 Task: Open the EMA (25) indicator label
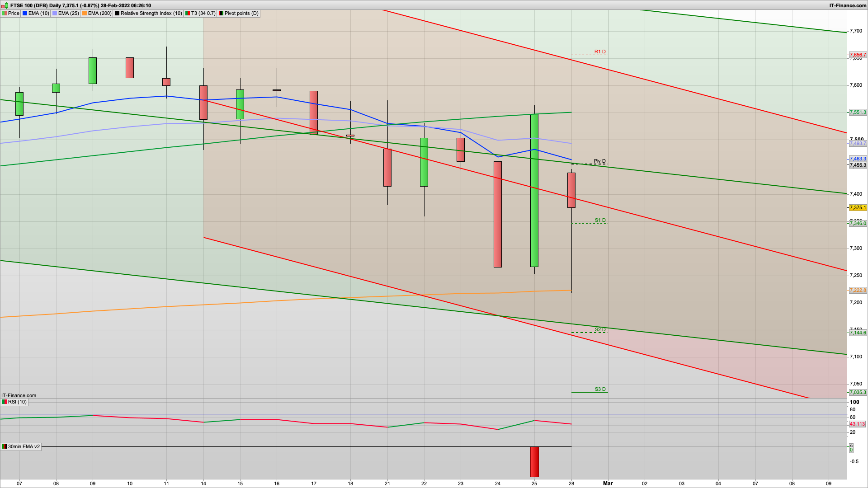click(69, 13)
